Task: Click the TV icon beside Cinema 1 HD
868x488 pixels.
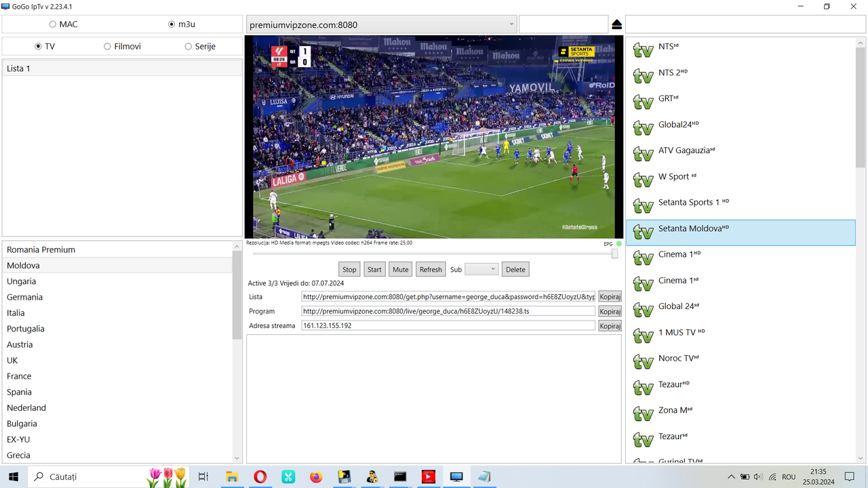Action: click(x=643, y=258)
